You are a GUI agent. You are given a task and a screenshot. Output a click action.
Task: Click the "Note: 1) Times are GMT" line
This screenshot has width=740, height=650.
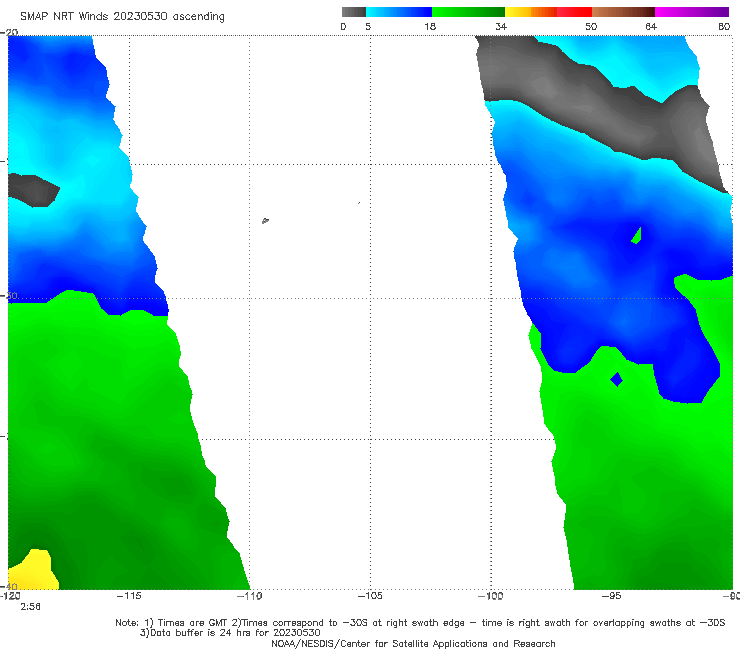(x=420, y=623)
